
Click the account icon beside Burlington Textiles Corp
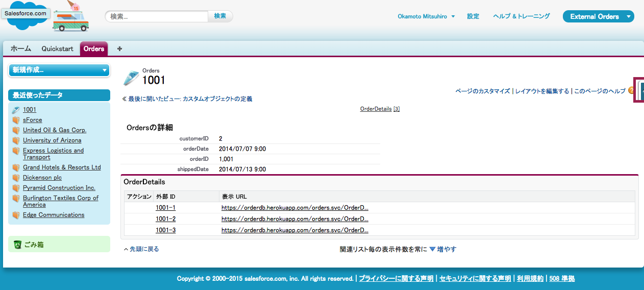pos(16,199)
